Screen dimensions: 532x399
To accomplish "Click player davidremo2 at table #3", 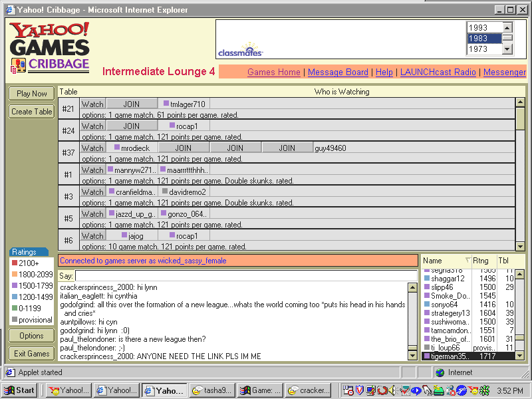I will [184, 192].
